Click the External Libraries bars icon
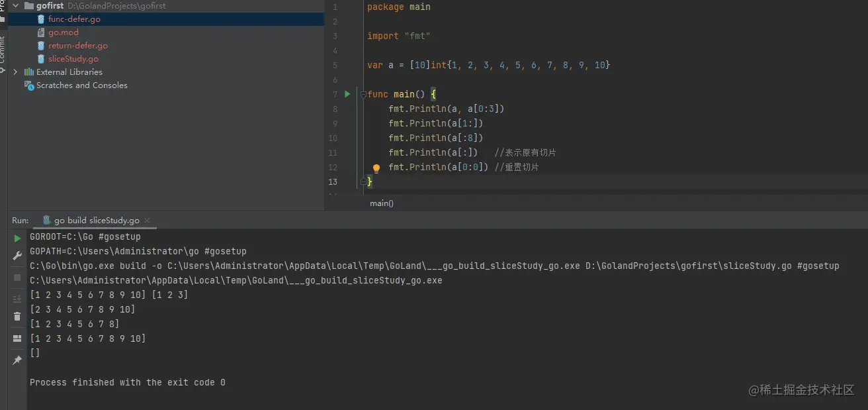This screenshot has height=410, width=868. (x=28, y=72)
